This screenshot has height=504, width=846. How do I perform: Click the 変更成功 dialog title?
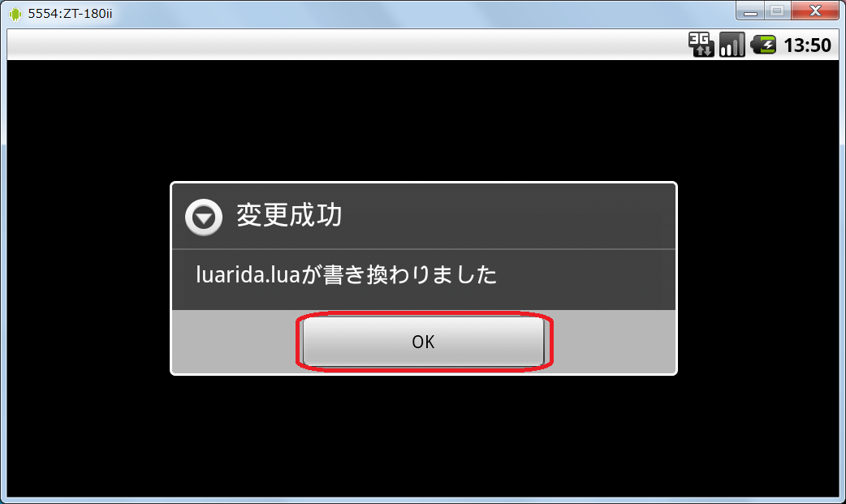click(x=289, y=215)
